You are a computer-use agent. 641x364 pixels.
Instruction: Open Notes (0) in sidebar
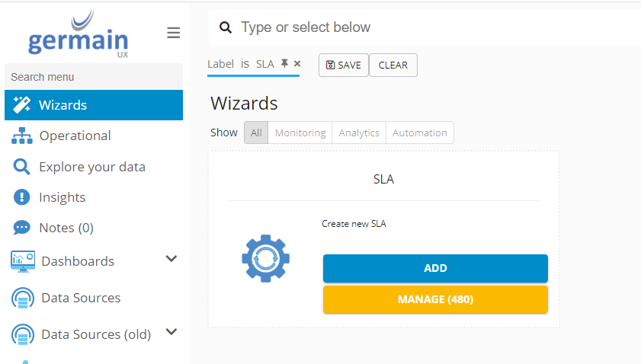click(66, 228)
